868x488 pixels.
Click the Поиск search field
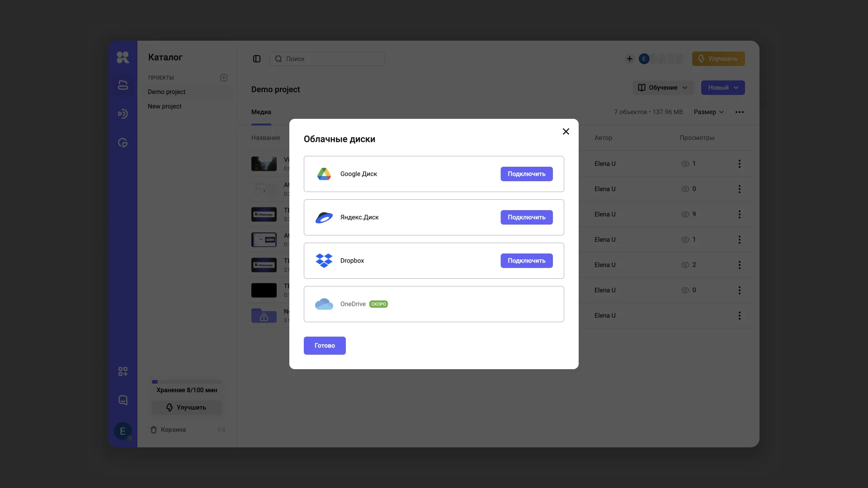tap(327, 59)
